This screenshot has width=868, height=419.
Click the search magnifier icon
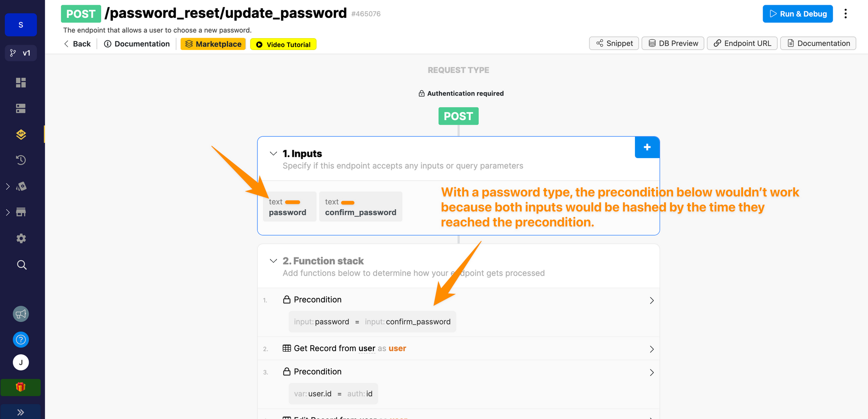(22, 265)
